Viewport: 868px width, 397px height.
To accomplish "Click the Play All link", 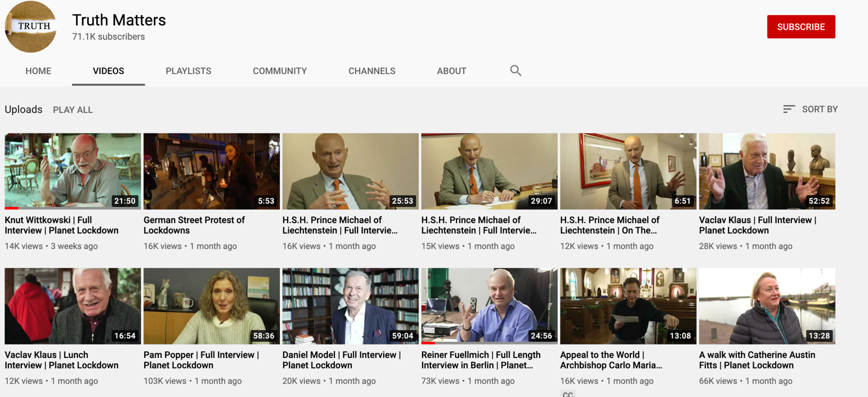I will point(73,110).
